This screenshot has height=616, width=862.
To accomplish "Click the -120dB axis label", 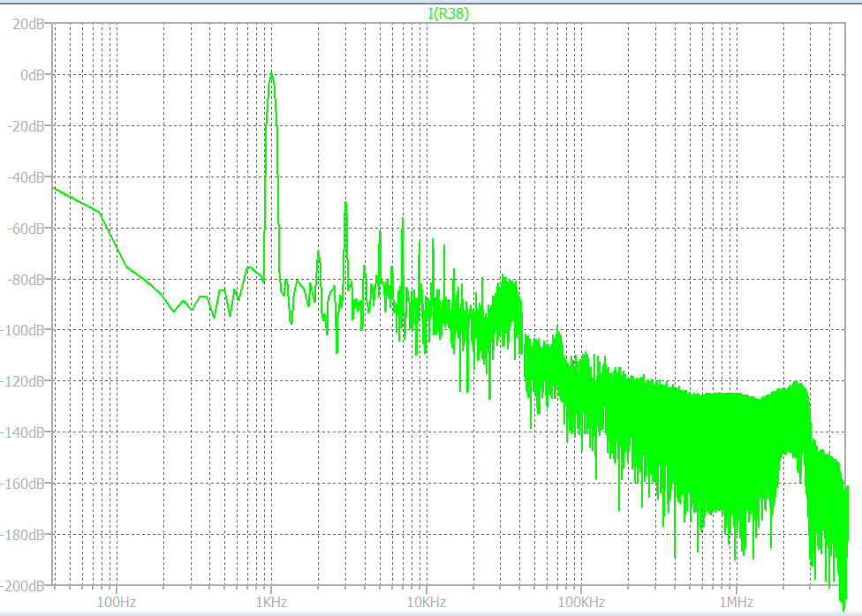I will (x=23, y=381).
